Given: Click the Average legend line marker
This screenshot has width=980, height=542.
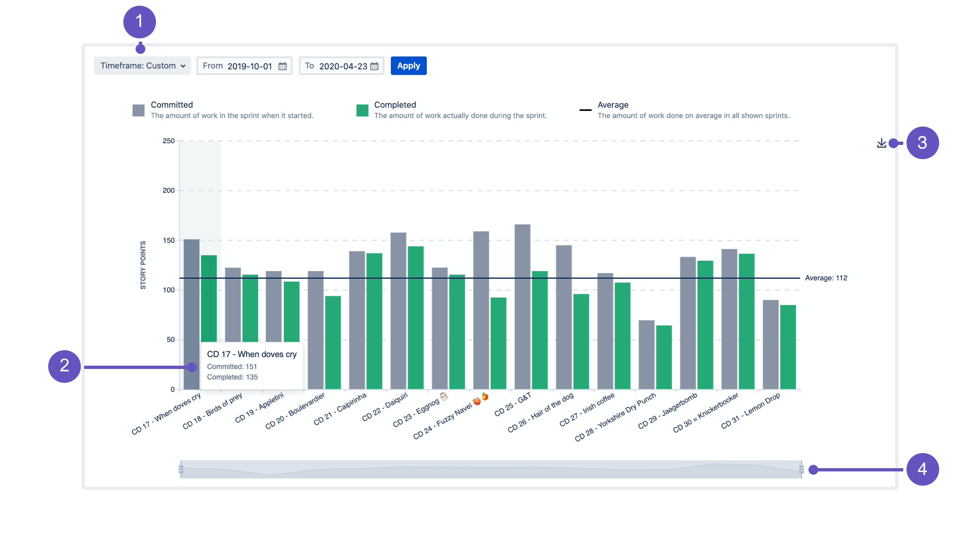Looking at the screenshot, I should 585,110.
